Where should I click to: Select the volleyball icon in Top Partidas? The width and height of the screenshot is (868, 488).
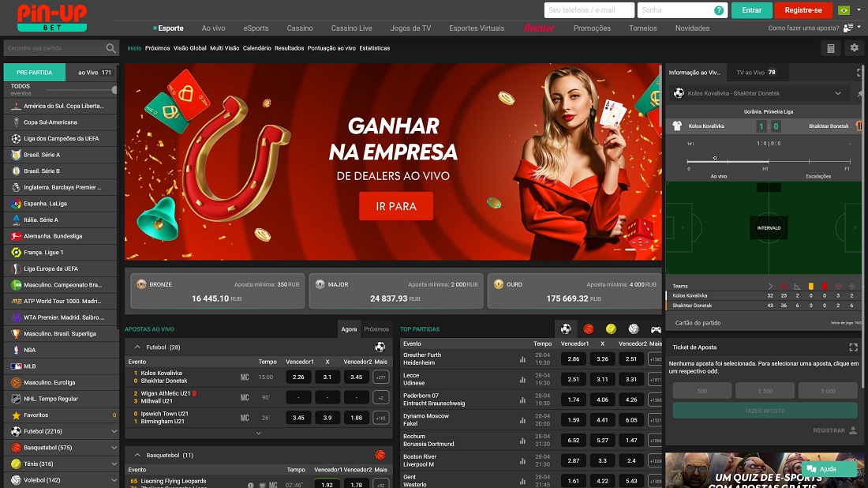[633, 328]
